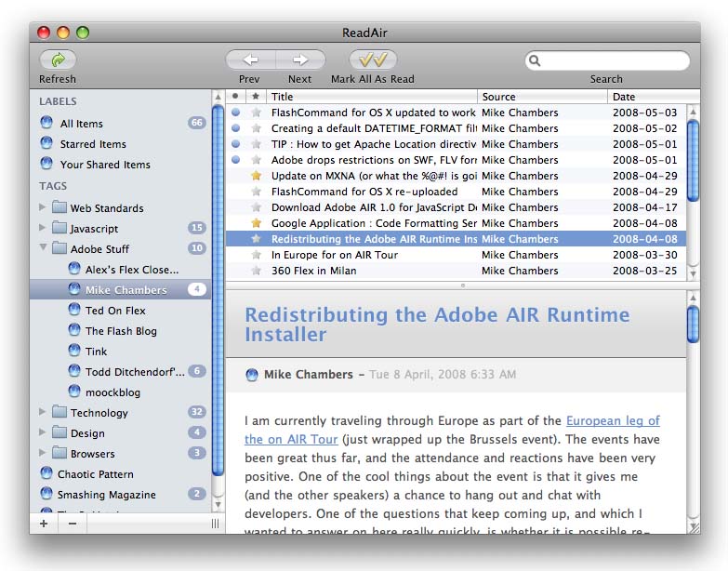Click the Mark All As Read checkmarks
This screenshot has width=728, height=571.
(373, 60)
